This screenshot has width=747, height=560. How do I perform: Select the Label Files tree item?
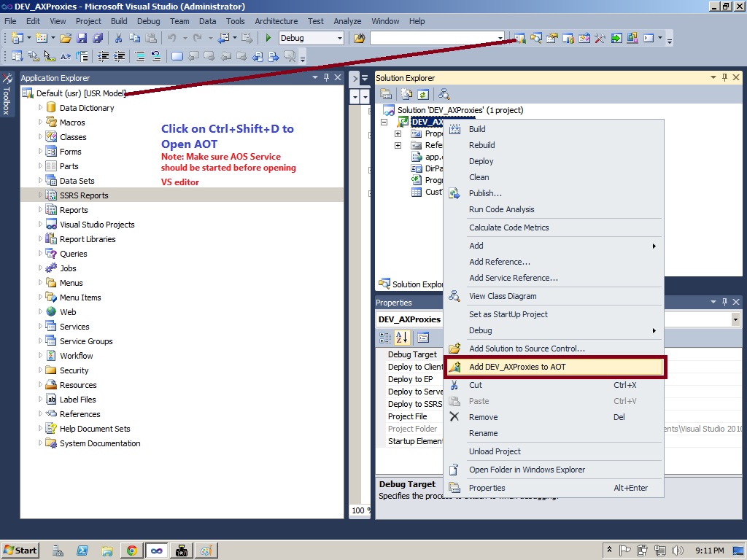77,400
